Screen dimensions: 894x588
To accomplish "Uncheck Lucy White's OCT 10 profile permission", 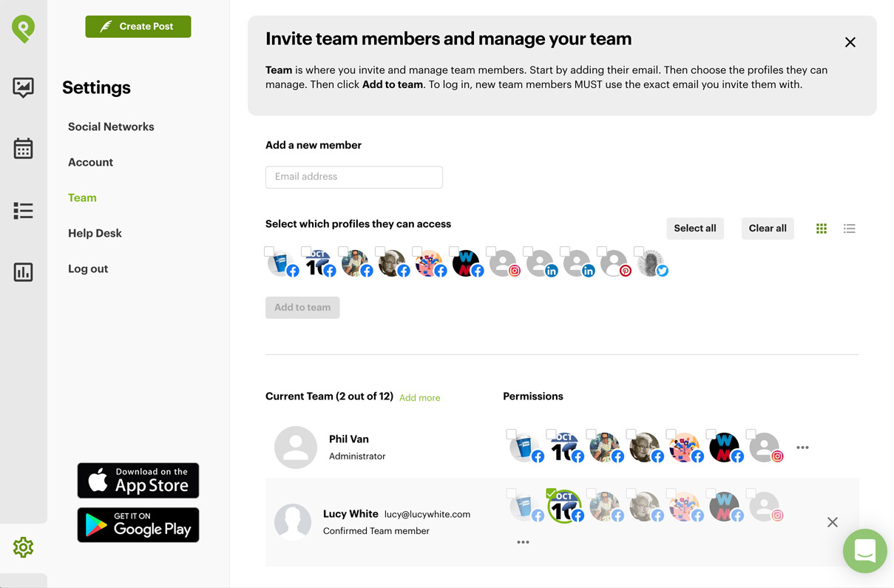I will 551,493.
